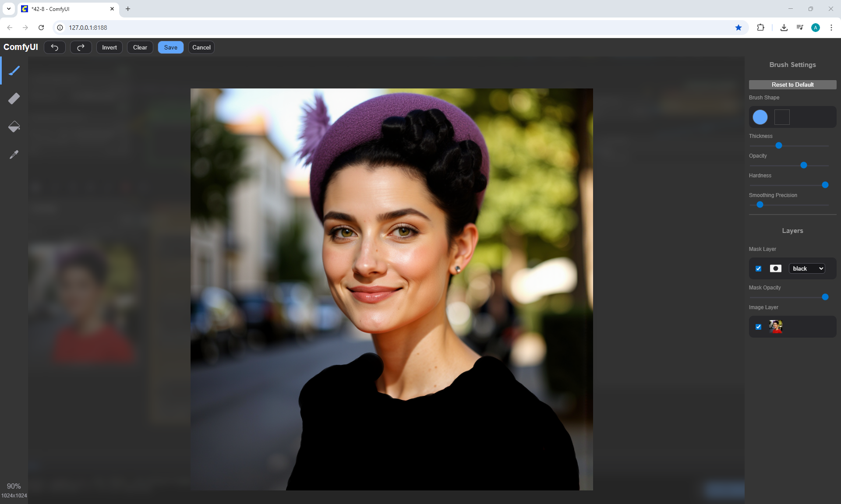Click the Thickness slider handle
This screenshot has height=504, width=841.
[x=779, y=145]
